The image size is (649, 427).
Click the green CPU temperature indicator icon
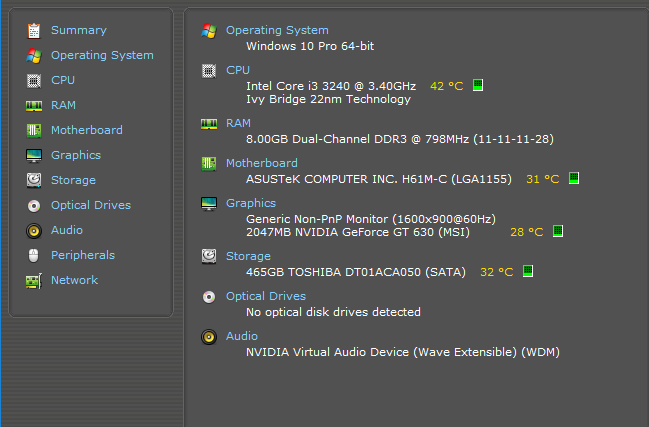tap(478, 85)
